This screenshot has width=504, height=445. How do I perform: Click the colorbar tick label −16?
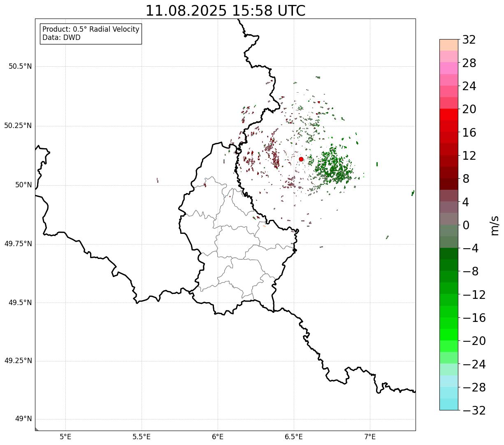(474, 318)
